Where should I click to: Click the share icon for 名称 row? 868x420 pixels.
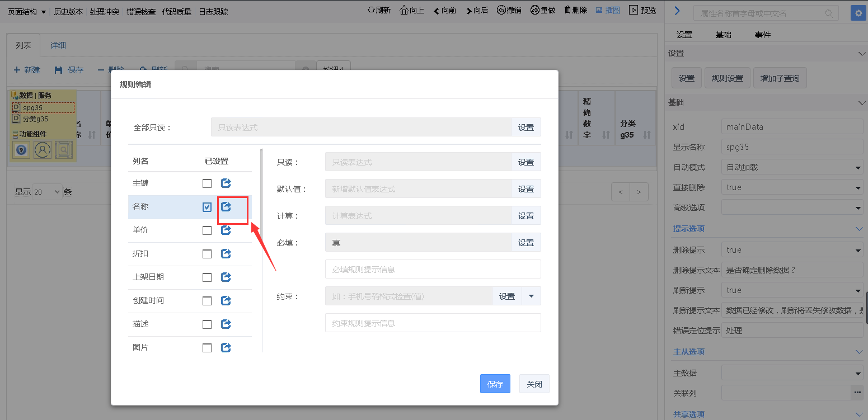click(226, 207)
